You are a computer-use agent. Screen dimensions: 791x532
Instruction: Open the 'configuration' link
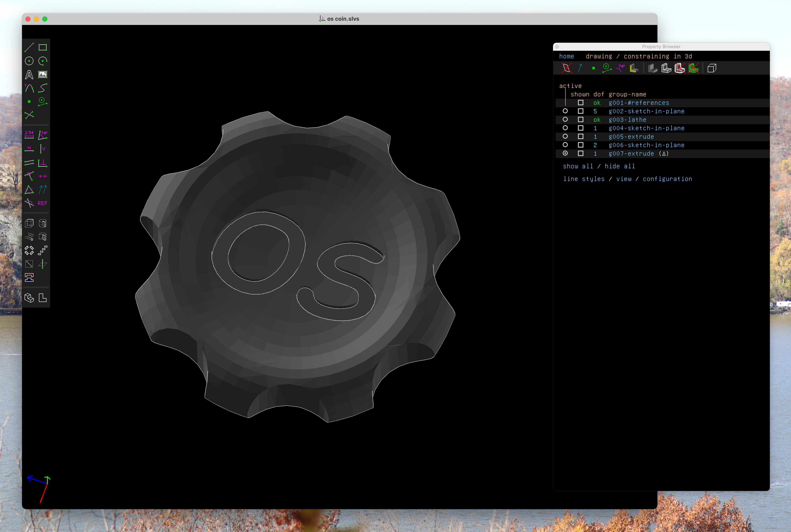click(x=667, y=179)
